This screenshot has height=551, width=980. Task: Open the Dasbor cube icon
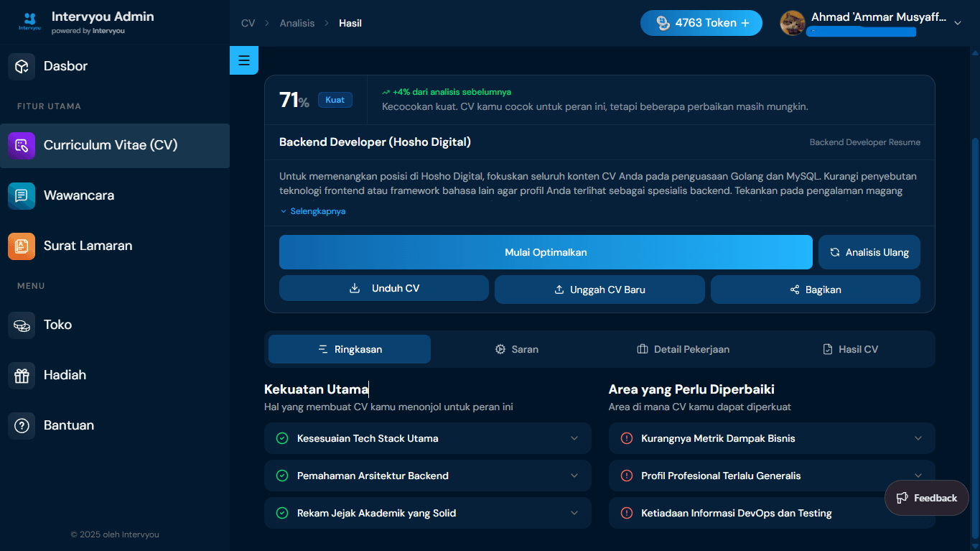tap(22, 66)
